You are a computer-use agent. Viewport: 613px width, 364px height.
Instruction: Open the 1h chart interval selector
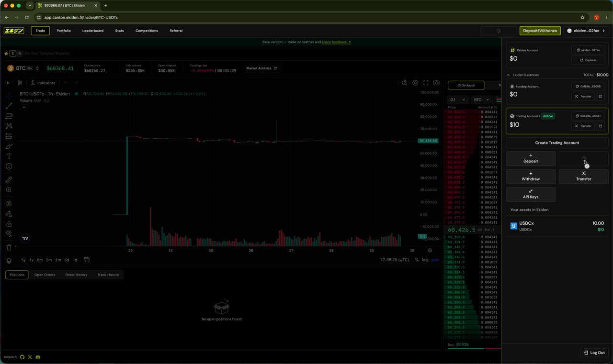coord(7,83)
